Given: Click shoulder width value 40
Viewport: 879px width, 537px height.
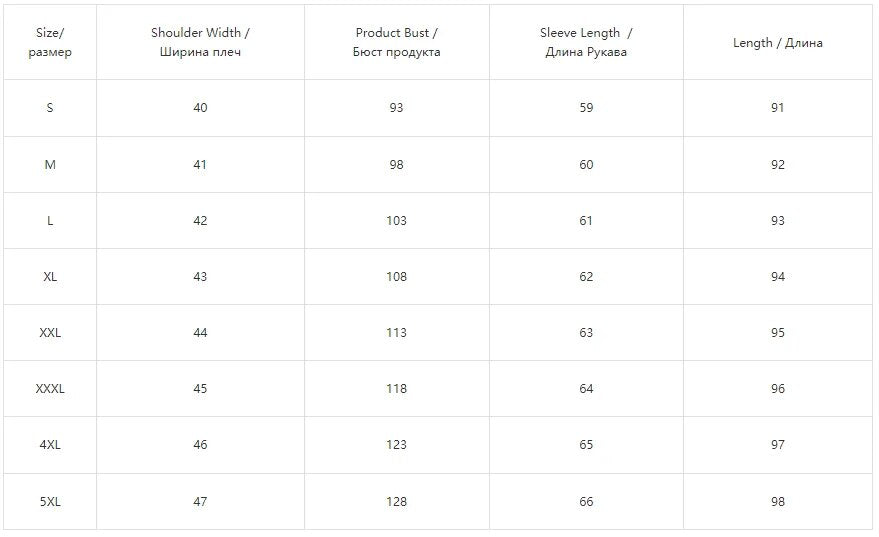Looking at the screenshot, I should [x=200, y=108].
